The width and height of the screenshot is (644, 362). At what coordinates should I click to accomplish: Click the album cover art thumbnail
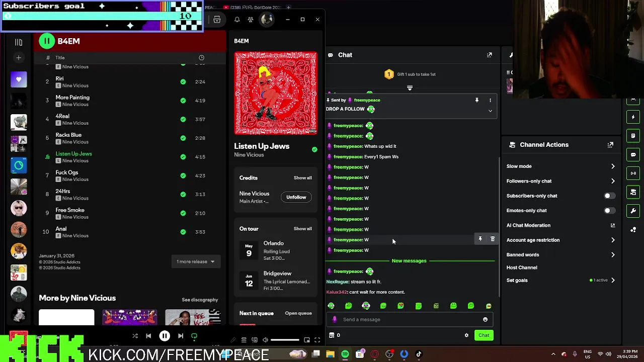[276, 93]
